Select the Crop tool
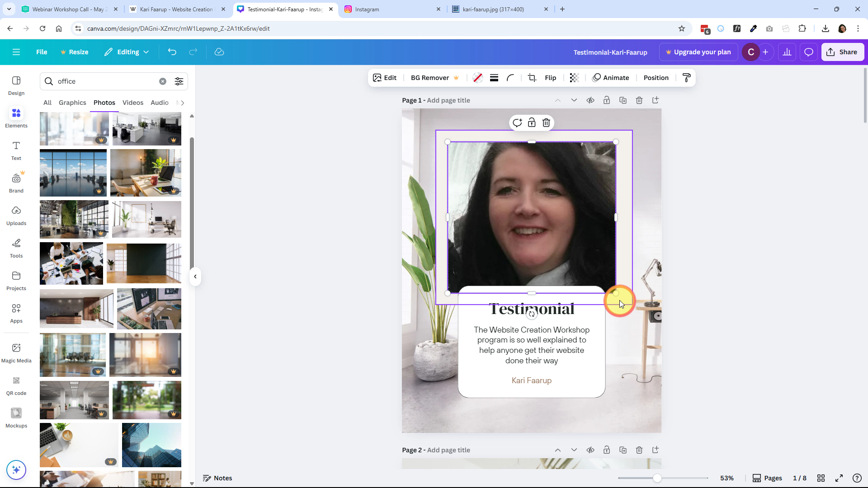Image resolution: width=868 pixels, height=488 pixels. [x=532, y=78]
